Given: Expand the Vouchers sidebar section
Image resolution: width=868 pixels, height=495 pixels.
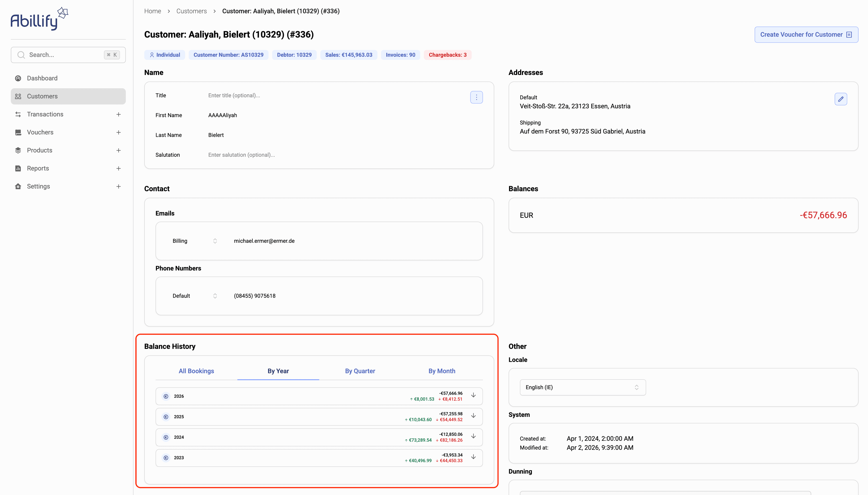Looking at the screenshot, I should 118,132.
